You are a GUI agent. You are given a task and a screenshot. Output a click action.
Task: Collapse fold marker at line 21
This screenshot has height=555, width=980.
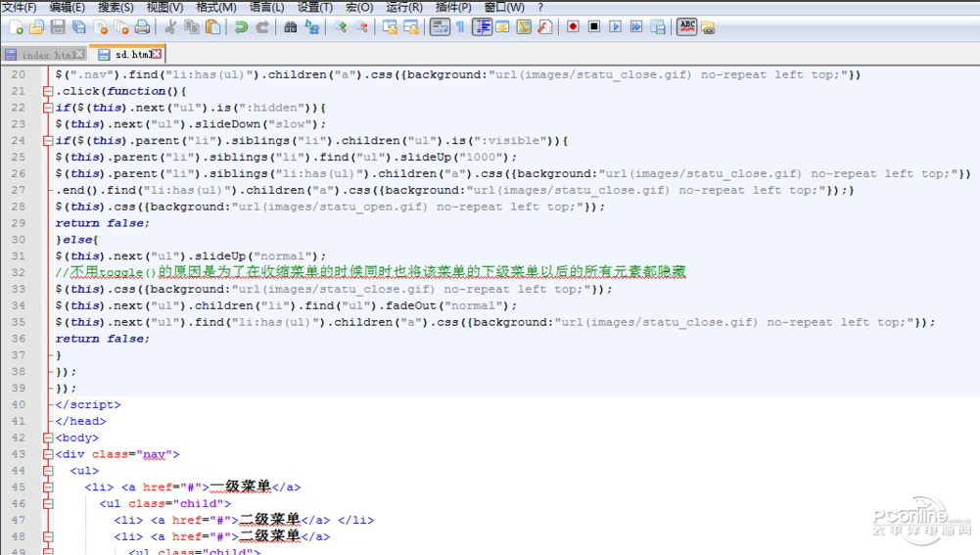[x=48, y=91]
